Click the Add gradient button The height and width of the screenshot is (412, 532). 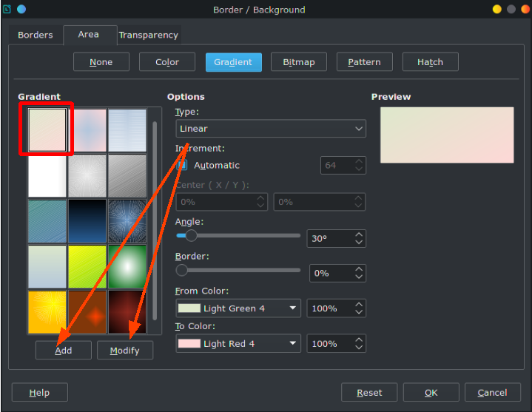tap(64, 351)
